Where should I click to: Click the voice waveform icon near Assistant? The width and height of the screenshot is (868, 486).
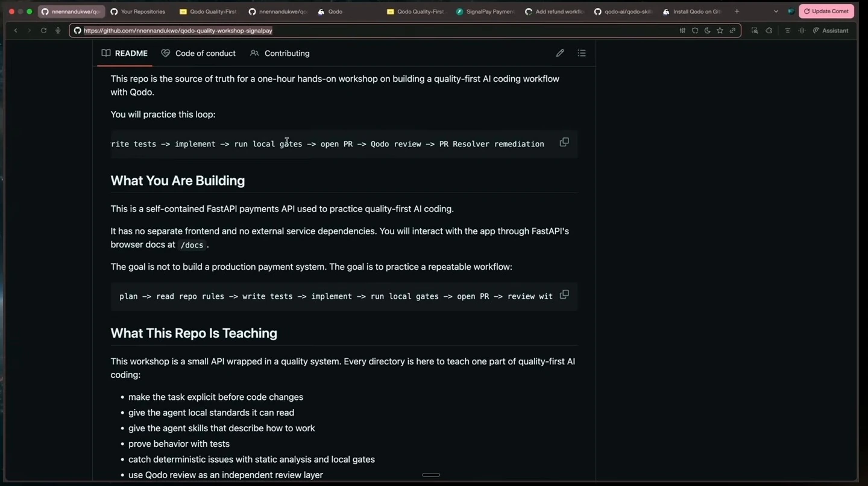tap(802, 31)
